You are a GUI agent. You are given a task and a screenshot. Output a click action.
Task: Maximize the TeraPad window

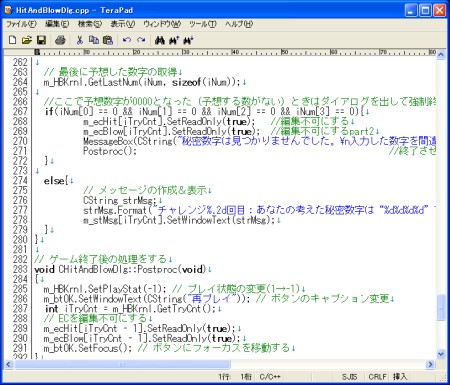click(x=425, y=11)
